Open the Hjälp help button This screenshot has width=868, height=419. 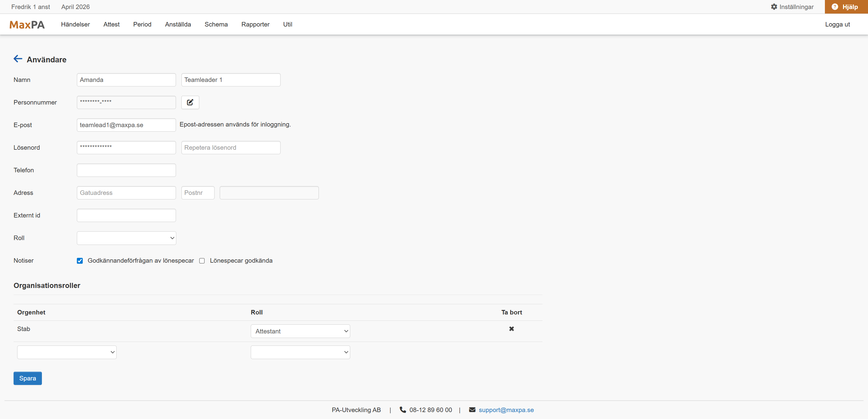846,7
